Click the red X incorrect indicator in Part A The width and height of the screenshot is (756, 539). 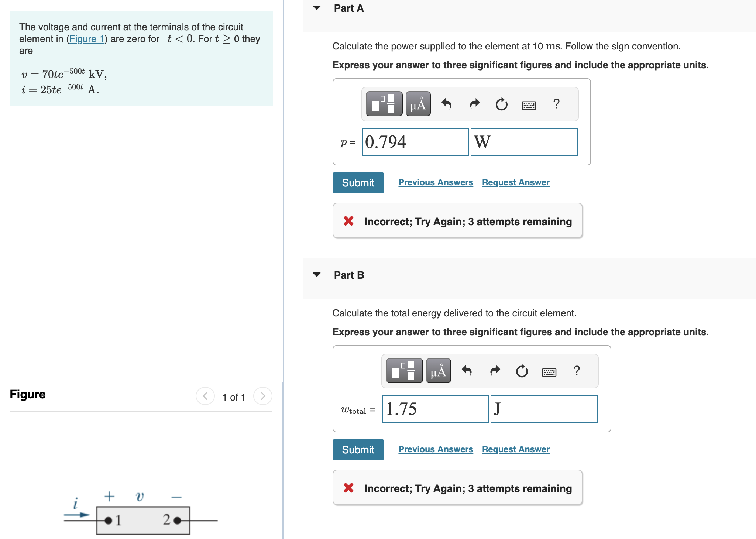(348, 221)
